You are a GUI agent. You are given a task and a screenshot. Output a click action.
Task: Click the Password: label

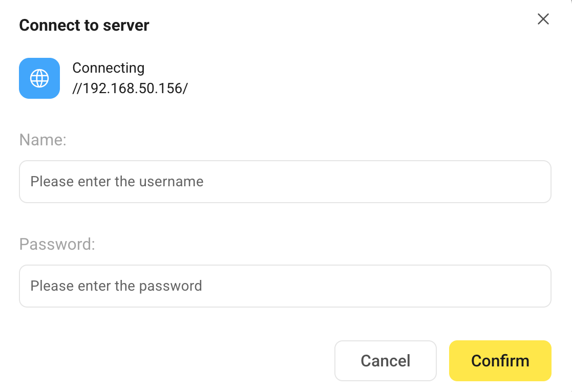[56, 244]
